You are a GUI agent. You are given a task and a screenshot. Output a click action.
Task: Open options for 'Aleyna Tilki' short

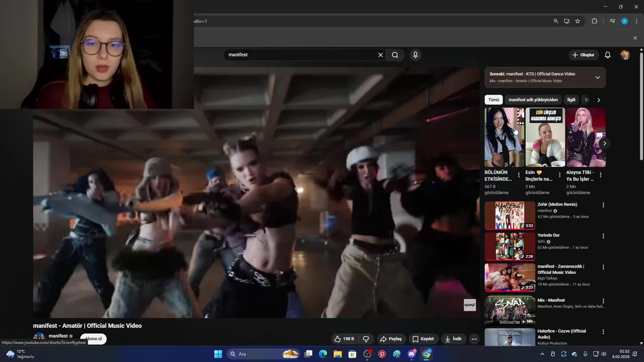tap(600, 175)
